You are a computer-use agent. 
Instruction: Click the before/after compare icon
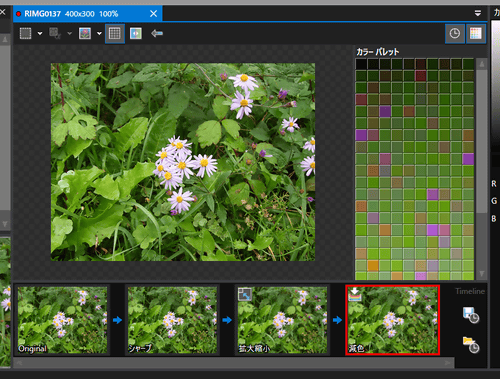coord(136,33)
